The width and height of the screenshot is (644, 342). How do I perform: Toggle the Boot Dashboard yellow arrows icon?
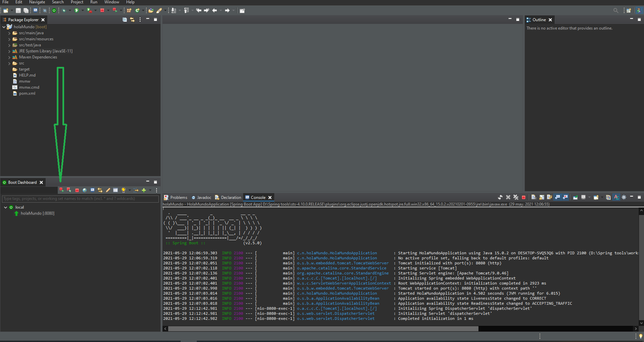click(100, 190)
